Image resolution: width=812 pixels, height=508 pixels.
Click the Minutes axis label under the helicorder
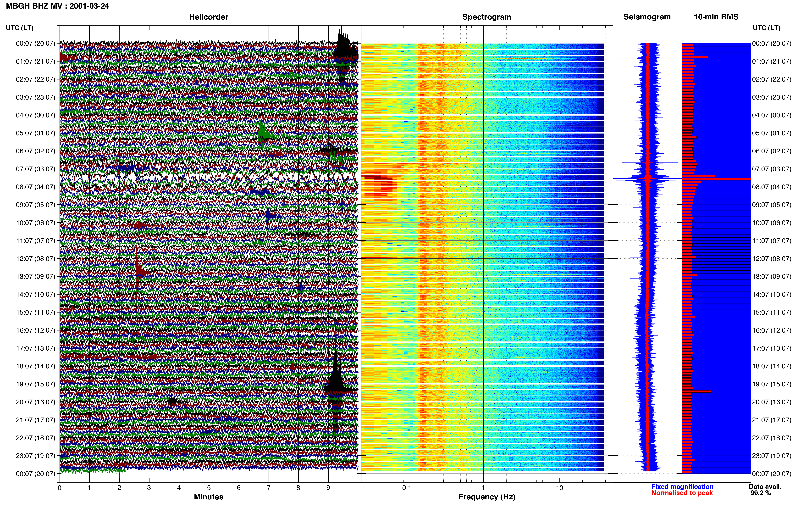tap(209, 497)
